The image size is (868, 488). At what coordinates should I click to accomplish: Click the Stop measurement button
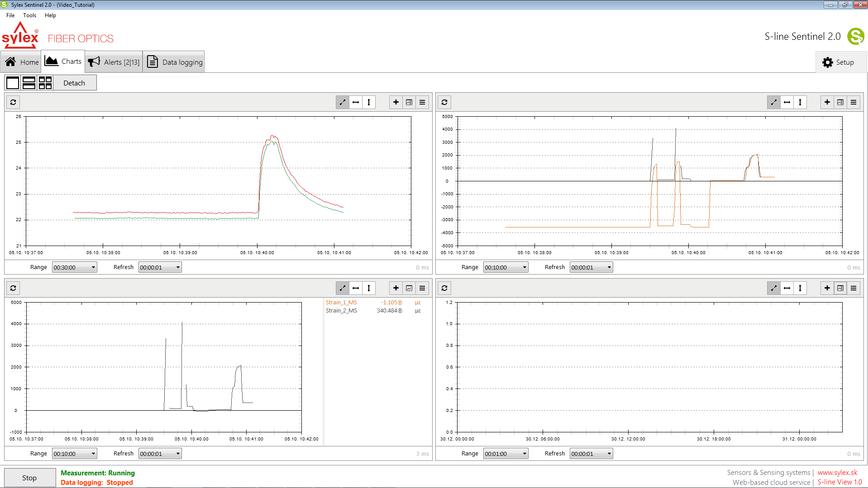(x=29, y=477)
